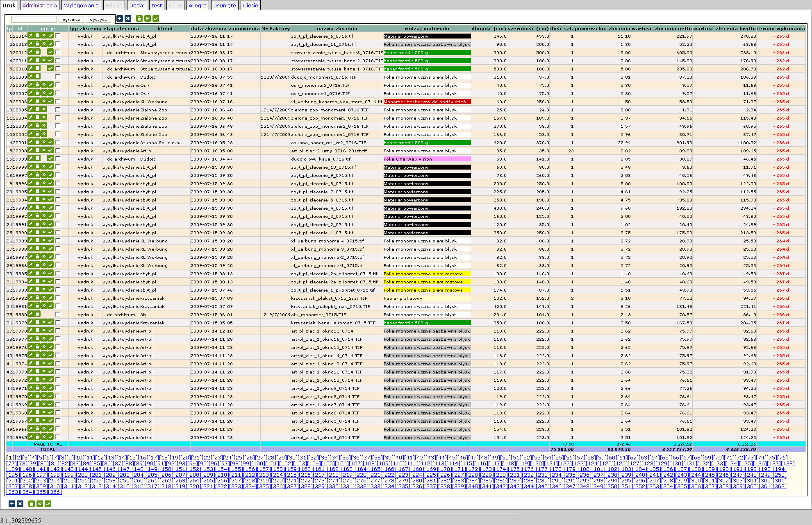Edit order 20014 with pencil icon
812x525 pixels.
click(x=31, y=36)
